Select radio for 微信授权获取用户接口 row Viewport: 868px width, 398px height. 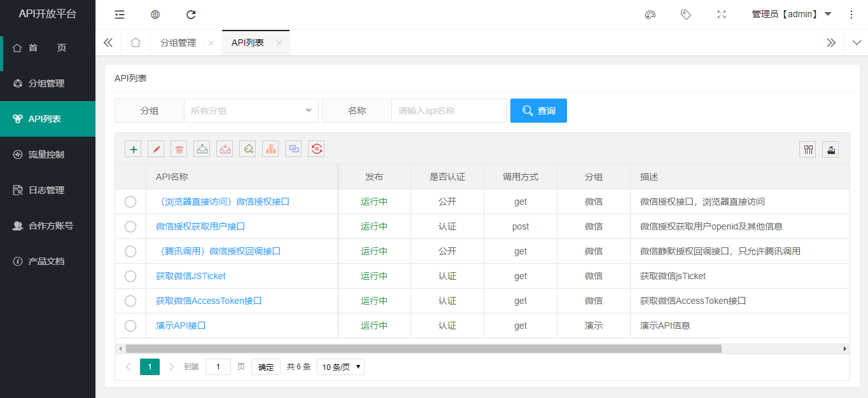130,226
